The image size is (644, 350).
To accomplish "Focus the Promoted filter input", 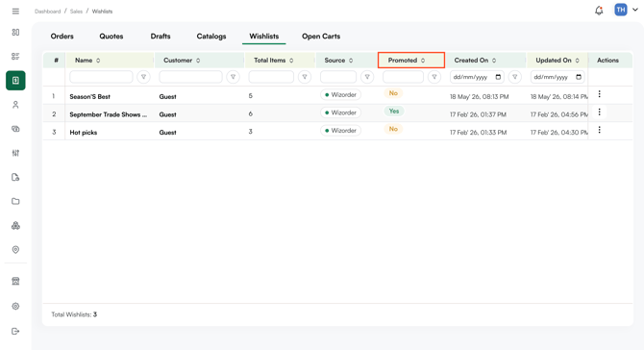I will pos(403,77).
